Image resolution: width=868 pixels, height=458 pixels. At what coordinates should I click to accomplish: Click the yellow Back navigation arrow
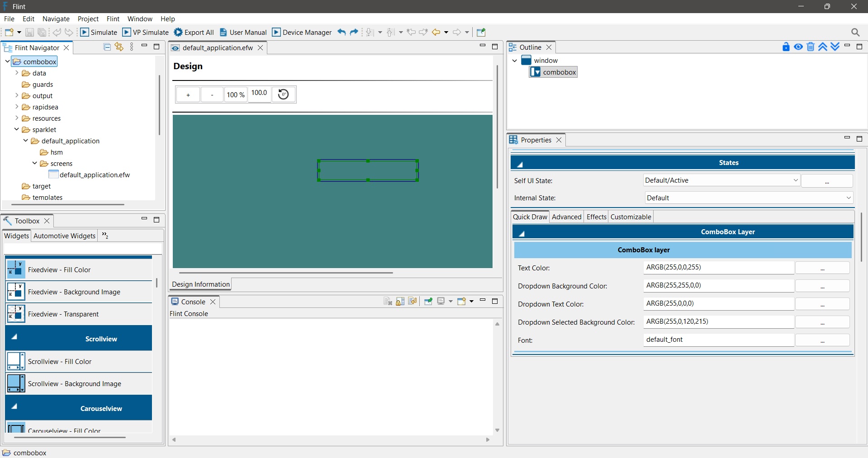(x=436, y=32)
